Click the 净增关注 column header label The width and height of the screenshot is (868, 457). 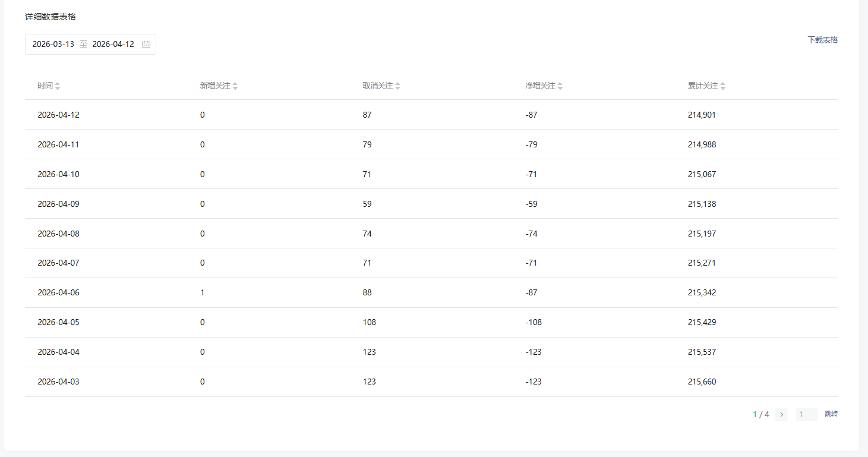click(540, 86)
